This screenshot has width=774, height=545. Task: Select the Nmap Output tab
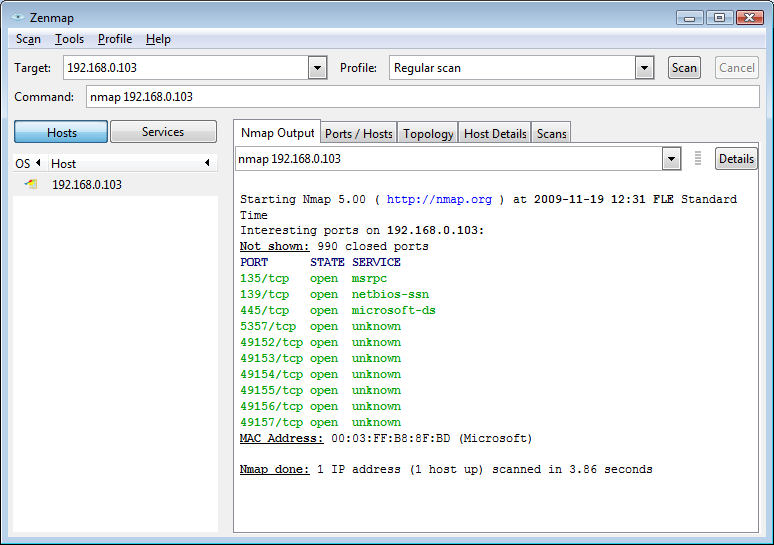[277, 133]
